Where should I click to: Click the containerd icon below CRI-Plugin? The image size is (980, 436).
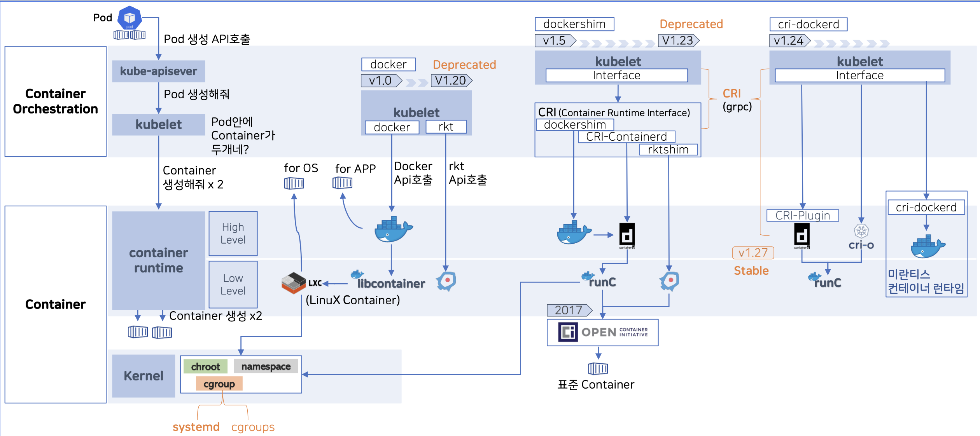(802, 235)
